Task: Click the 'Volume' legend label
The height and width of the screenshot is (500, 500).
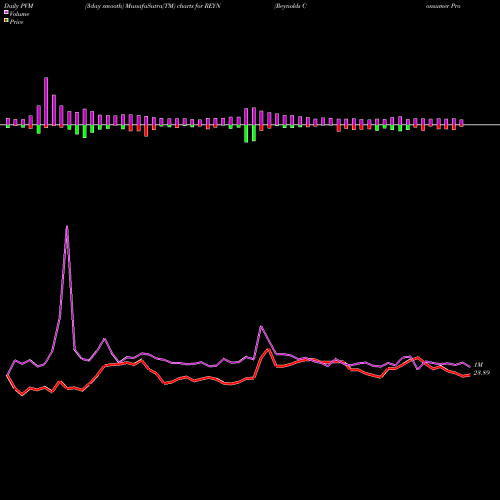Action: tap(19, 14)
